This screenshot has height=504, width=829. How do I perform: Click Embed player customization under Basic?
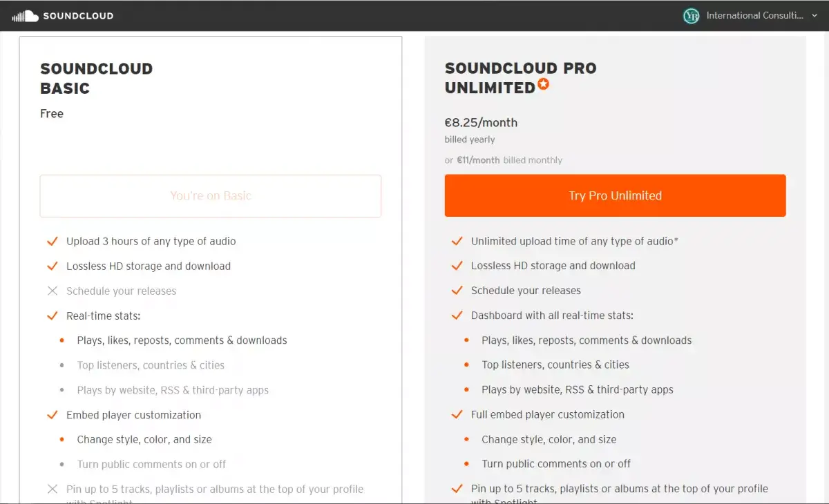(x=134, y=416)
